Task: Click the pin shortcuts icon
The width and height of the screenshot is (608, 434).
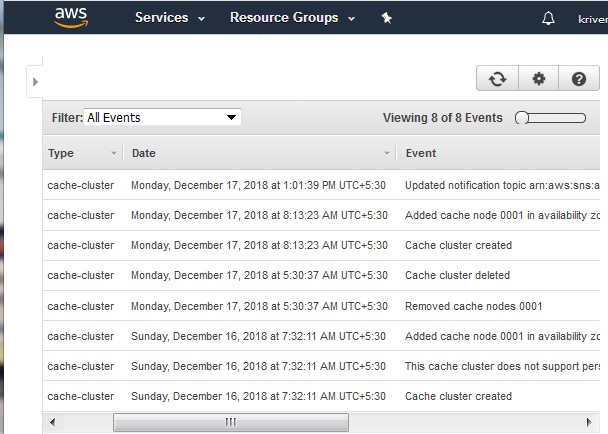Action: [387, 18]
